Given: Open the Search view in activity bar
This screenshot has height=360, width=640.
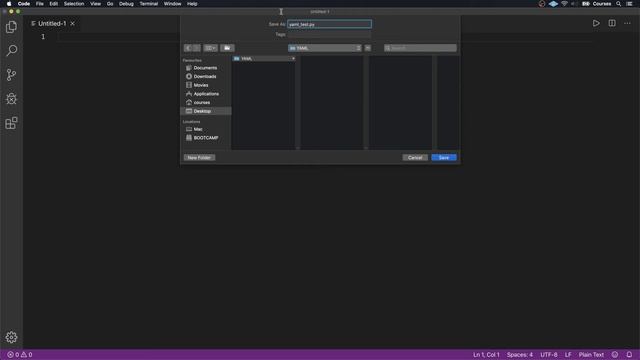Looking at the screenshot, I should (11, 51).
